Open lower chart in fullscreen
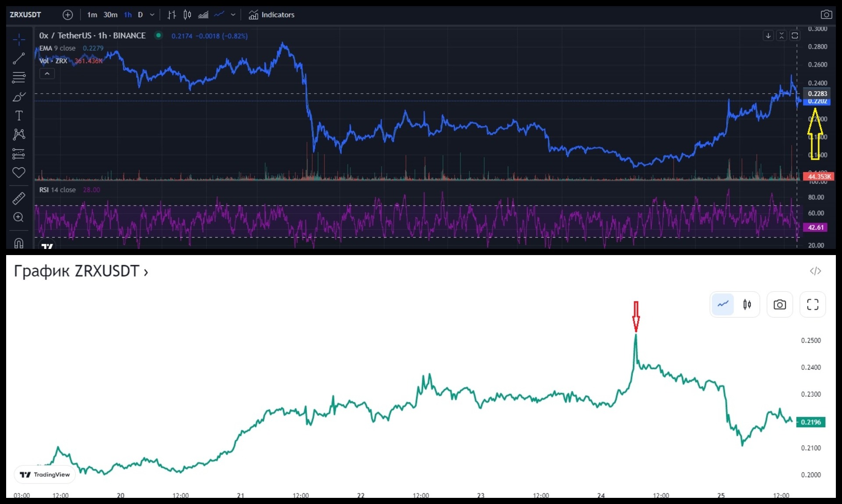Image resolution: width=842 pixels, height=504 pixels. [x=813, y=304]
